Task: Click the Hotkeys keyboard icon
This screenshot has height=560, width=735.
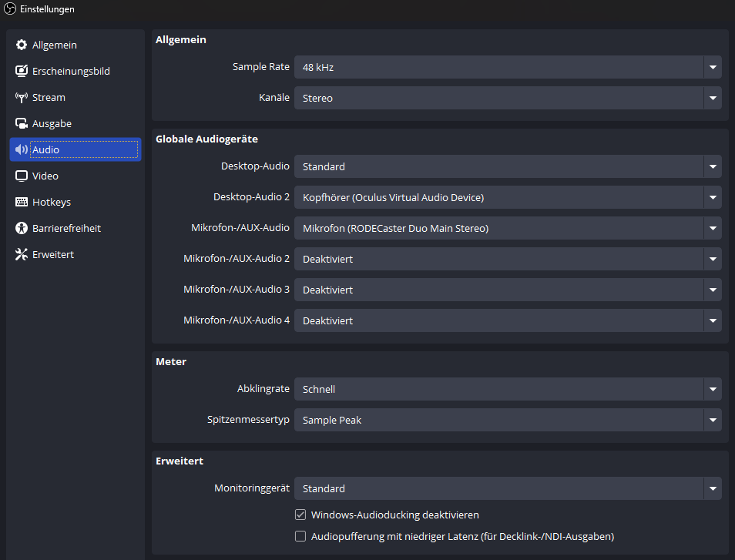Action: tap(22, 203)
